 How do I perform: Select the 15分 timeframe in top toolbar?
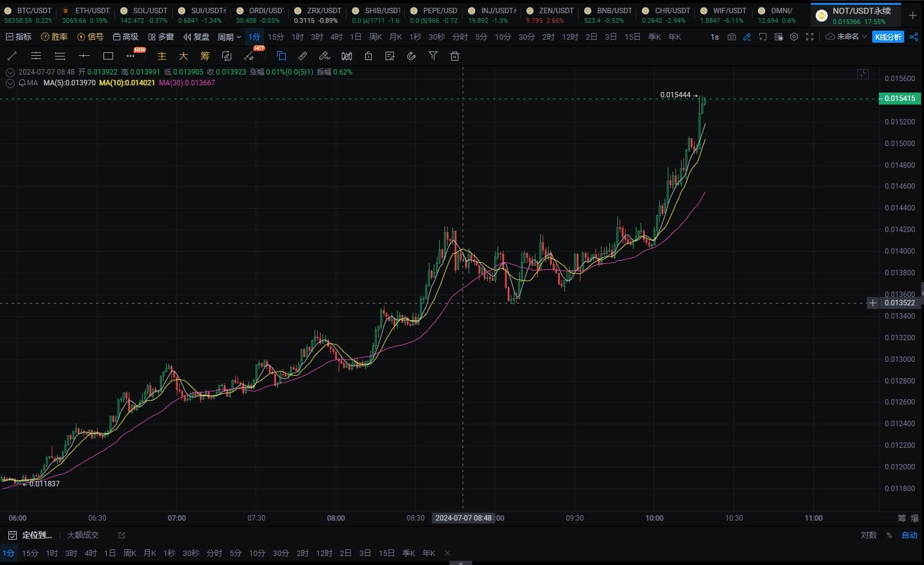276,37
